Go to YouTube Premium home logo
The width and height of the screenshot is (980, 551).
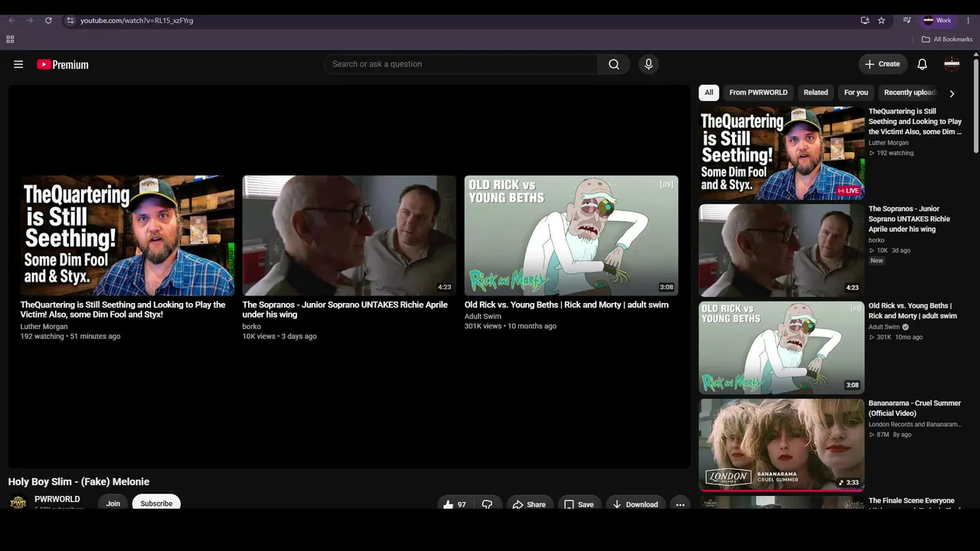tap(63, 64)
